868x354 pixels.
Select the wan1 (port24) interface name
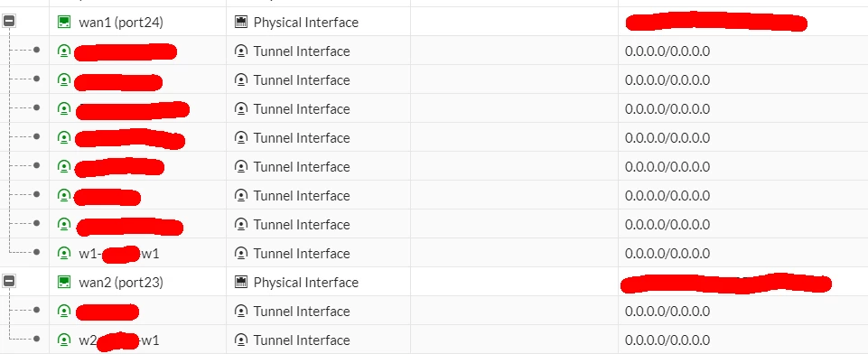(121, 22)
